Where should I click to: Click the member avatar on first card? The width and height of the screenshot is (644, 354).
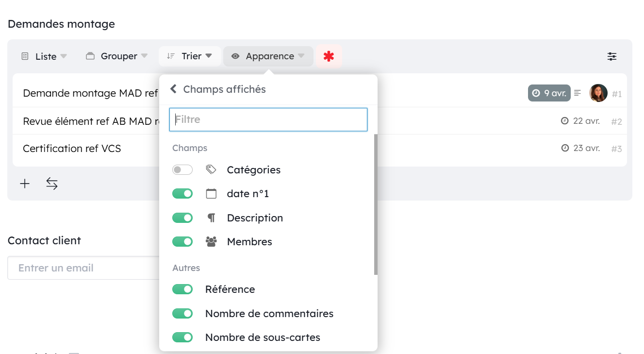tap(598, 93)
